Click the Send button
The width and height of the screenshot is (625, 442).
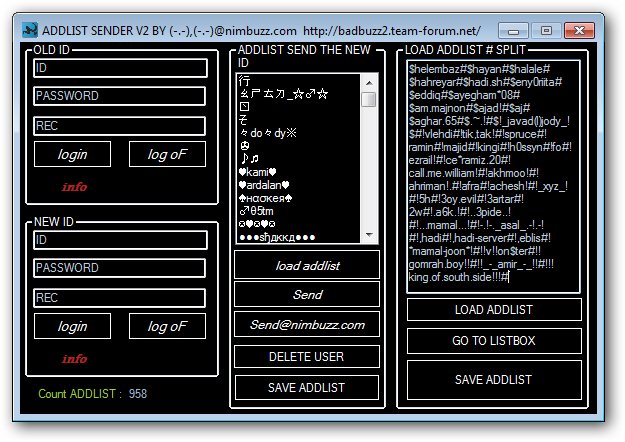pos(307,294)
